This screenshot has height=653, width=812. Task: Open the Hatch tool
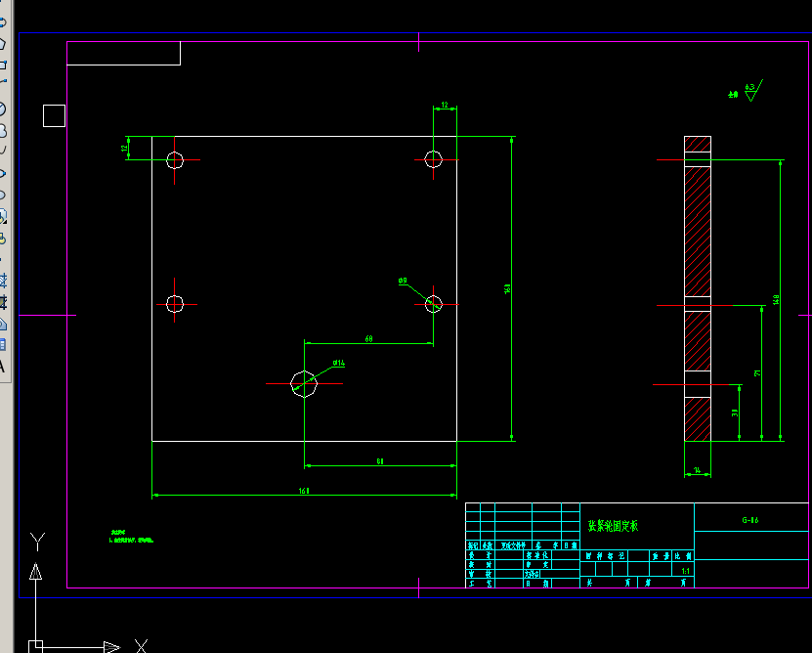tap(2, 281)
